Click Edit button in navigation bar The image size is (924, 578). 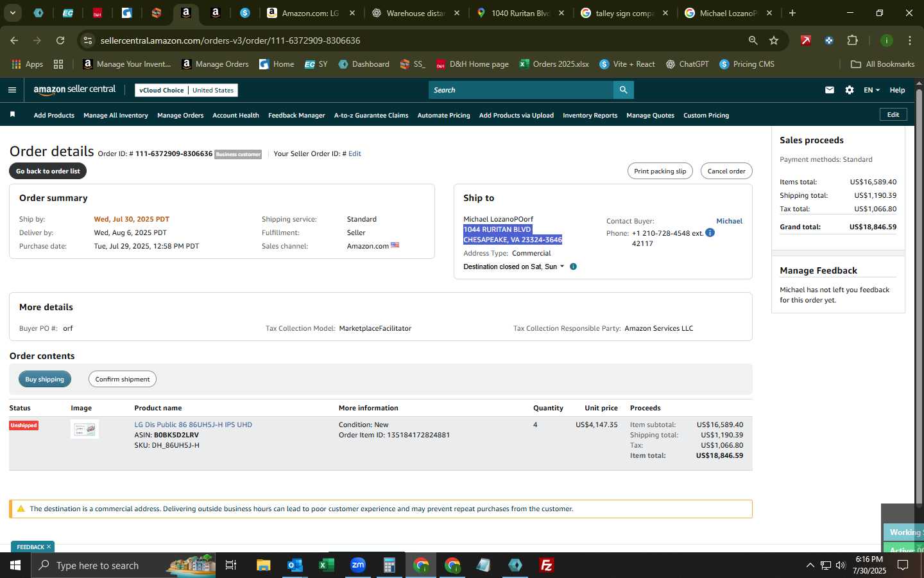point(893,114)
